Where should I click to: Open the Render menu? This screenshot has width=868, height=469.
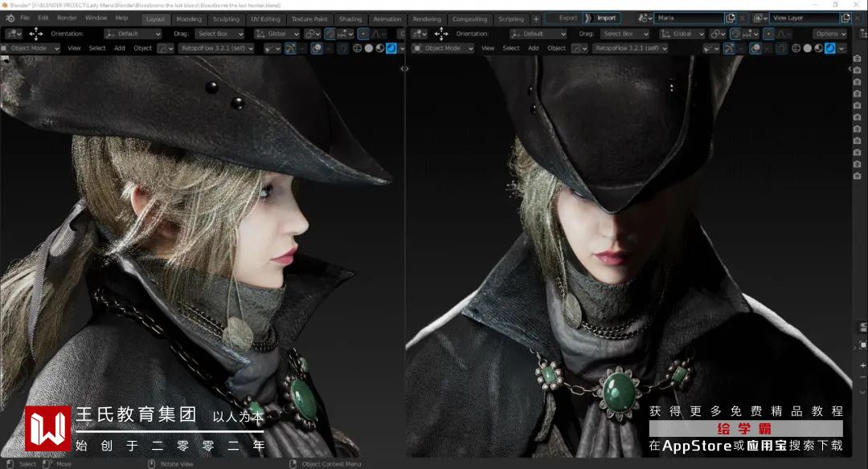(x=67, y=18)
